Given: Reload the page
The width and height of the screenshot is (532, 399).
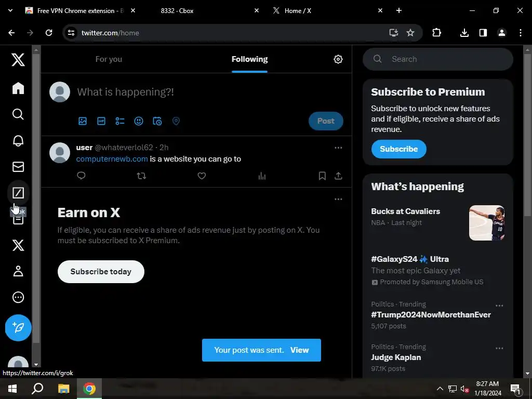Looking at the screenshot, I should pyautogui.click(x=49, y=33).
